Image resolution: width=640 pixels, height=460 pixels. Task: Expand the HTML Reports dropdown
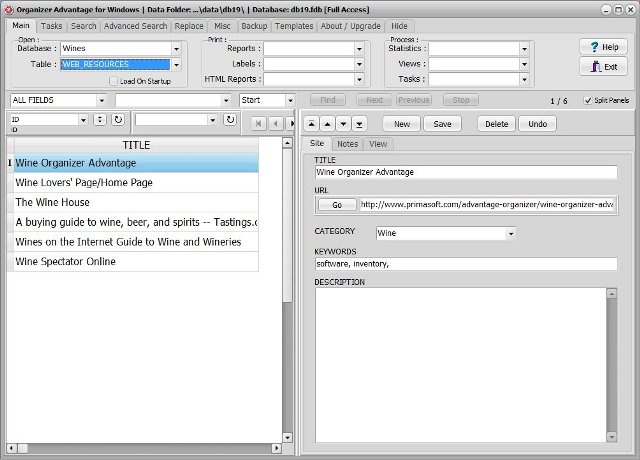(359, 79)
